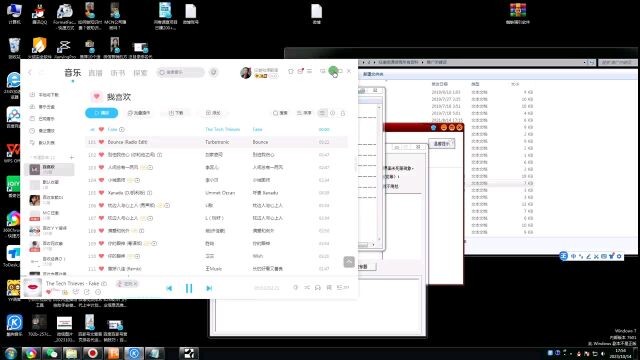This screenshot has width=640, height=360.
Task: Select the Xanadu song row
Action: 216,193
